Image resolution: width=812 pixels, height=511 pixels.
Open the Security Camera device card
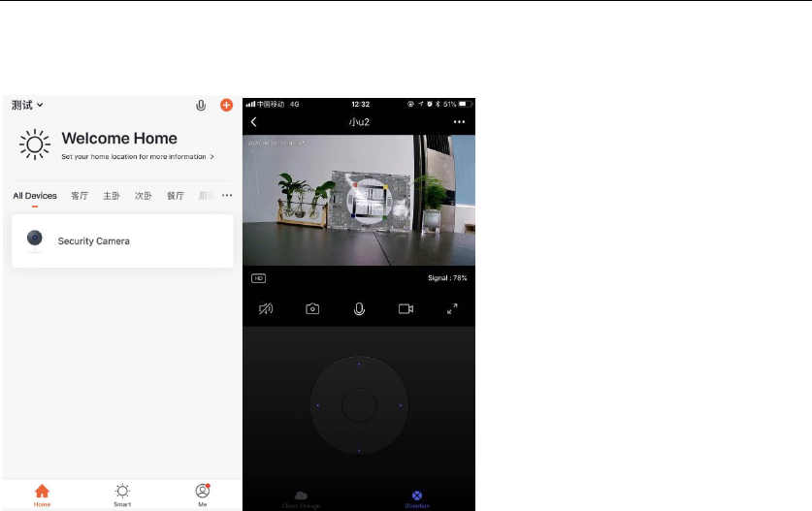click(122, 241)
